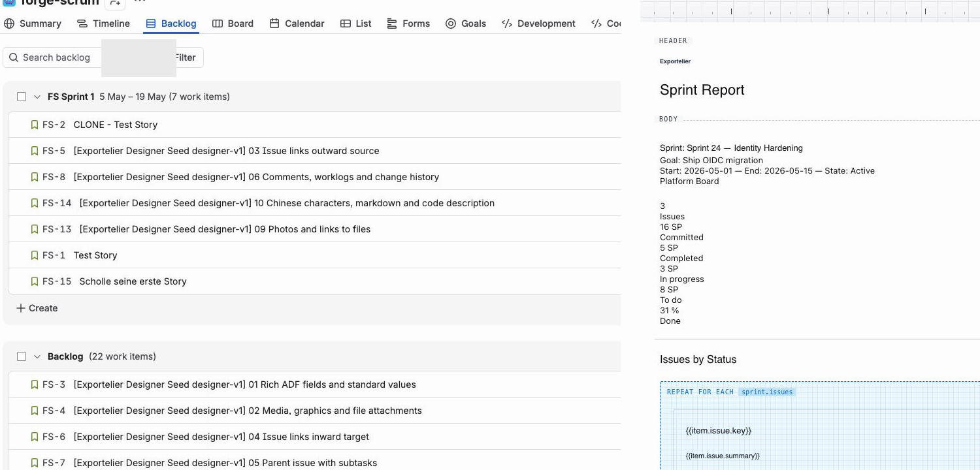Viewport: 980px width, 470px height.
Task: Click 'Goal: Ship OIDC migration' line
Action: (x=711, y=161)
